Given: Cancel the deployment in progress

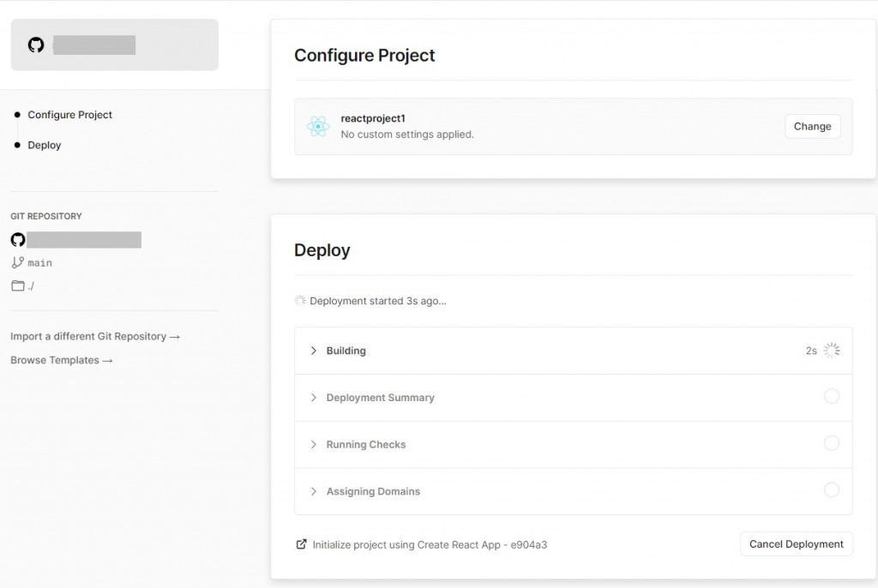Looking at the screenshot, I should (x=796, y=544).
